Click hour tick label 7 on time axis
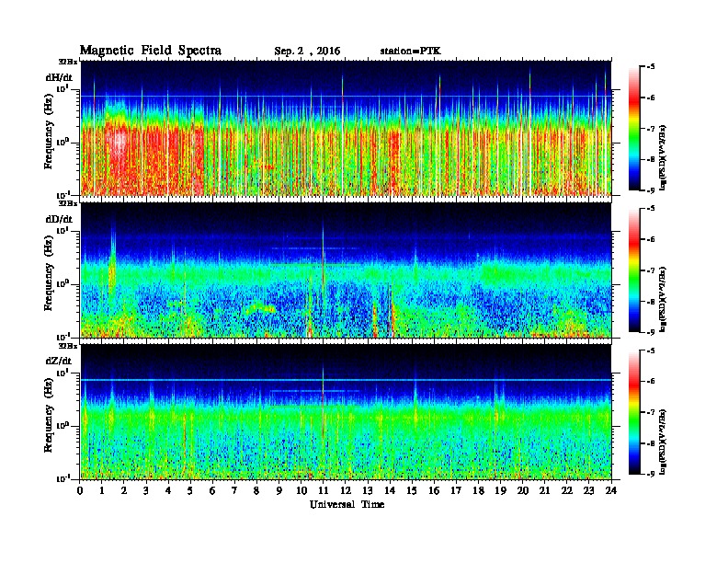Image resolution: width=728 pixels, height=563 pixels. [235, 491]
